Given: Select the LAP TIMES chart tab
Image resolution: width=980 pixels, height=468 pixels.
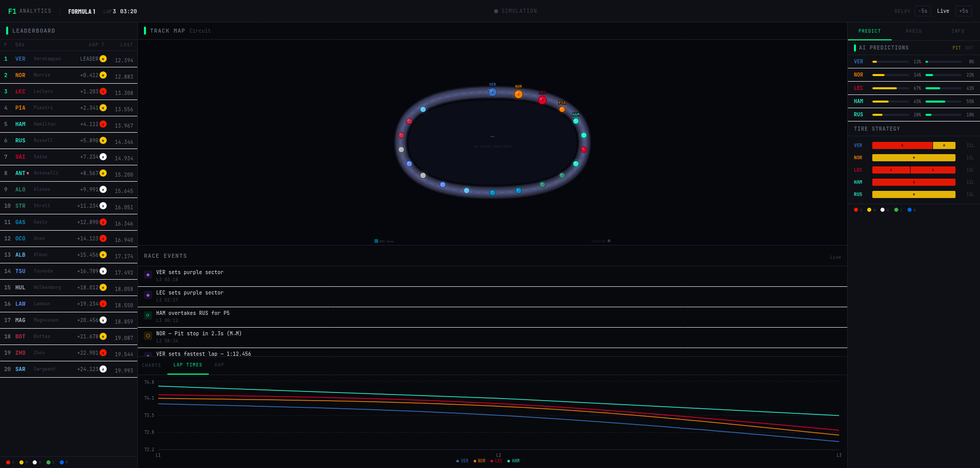Looking at the screenshot, I should [x=188, y=365].
